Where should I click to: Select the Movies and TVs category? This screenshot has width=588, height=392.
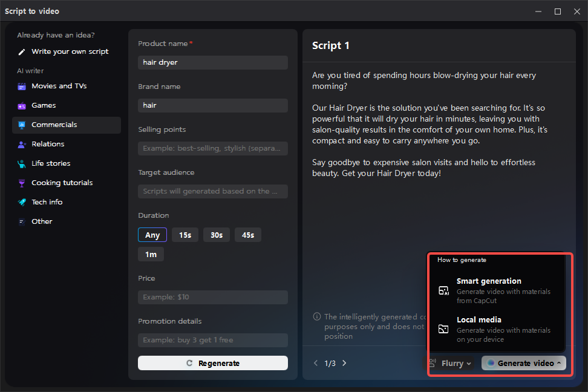[x=67, y=87]
